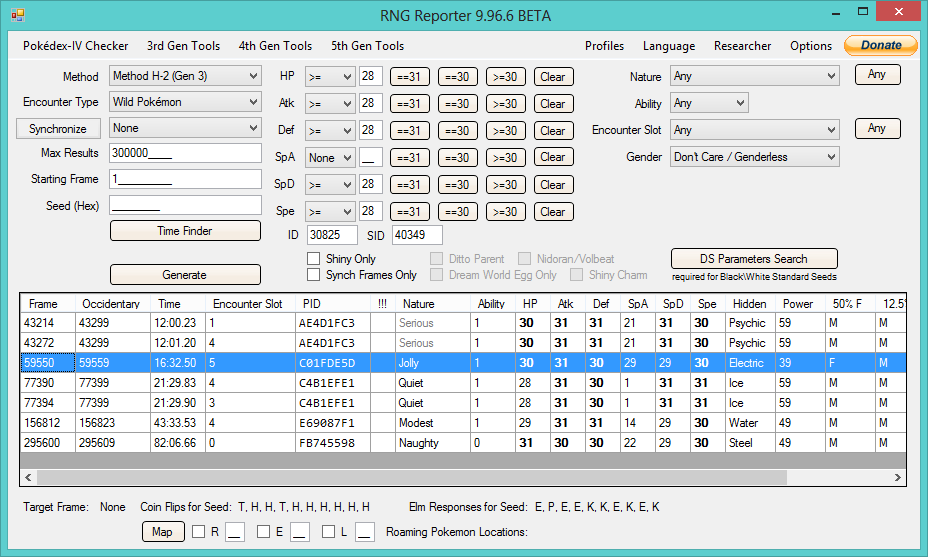Click the horizontal scrollbar thumb in results

pyautogui.click(x=412, y=477)
